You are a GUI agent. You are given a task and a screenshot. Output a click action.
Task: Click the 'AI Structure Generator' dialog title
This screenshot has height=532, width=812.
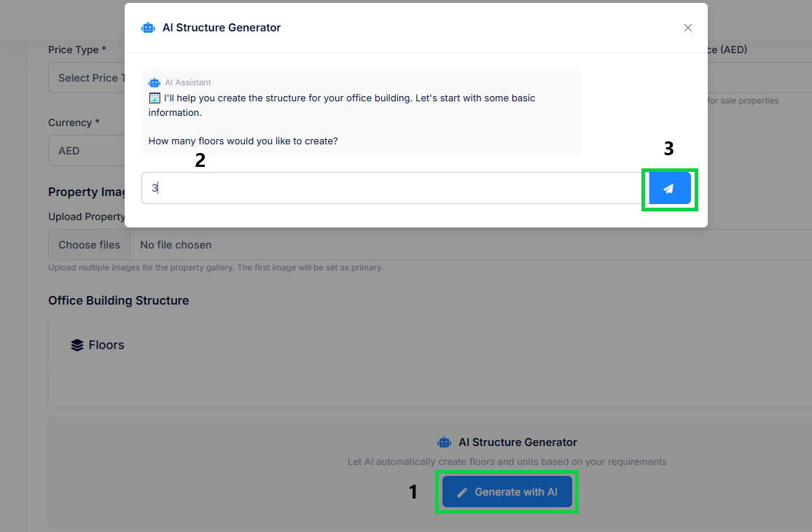(222, 28)
